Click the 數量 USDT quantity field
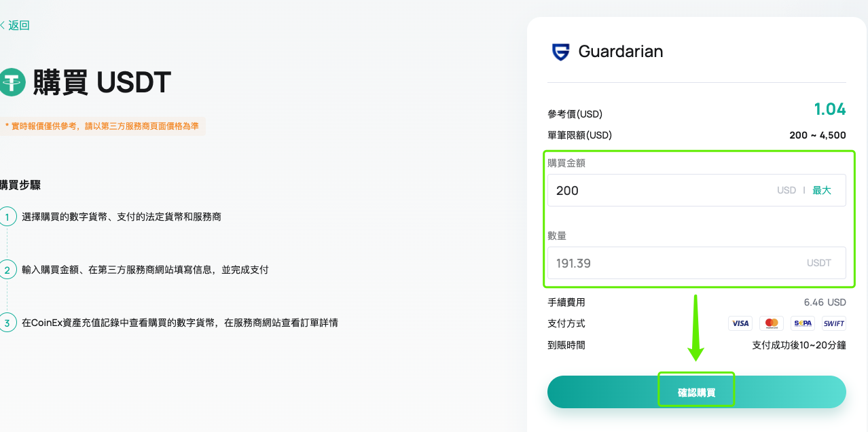868x432 pixels. [697, 263]
